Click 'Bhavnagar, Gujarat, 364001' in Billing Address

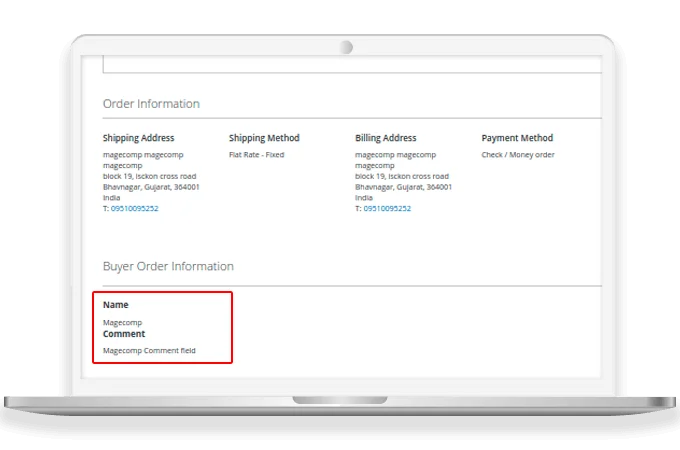point(403,187)
